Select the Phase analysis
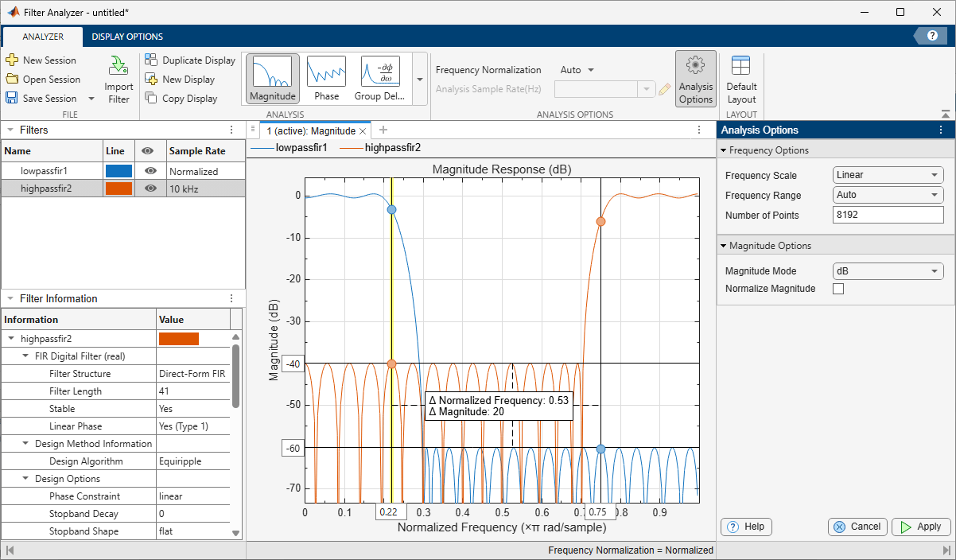 tap(326, 79)
